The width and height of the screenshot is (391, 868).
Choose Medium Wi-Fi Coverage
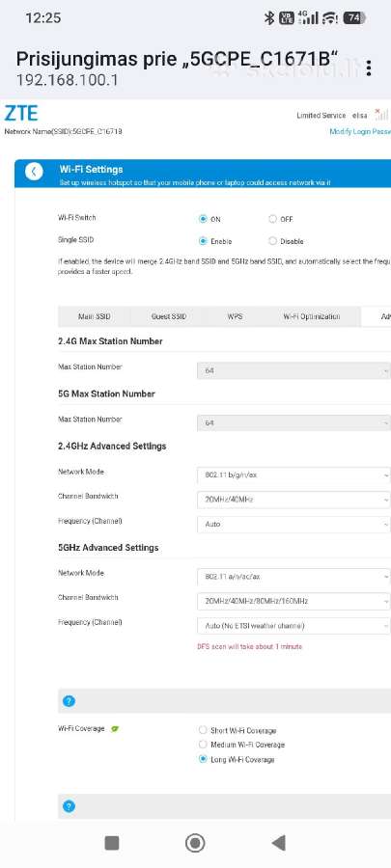point(203,745)
